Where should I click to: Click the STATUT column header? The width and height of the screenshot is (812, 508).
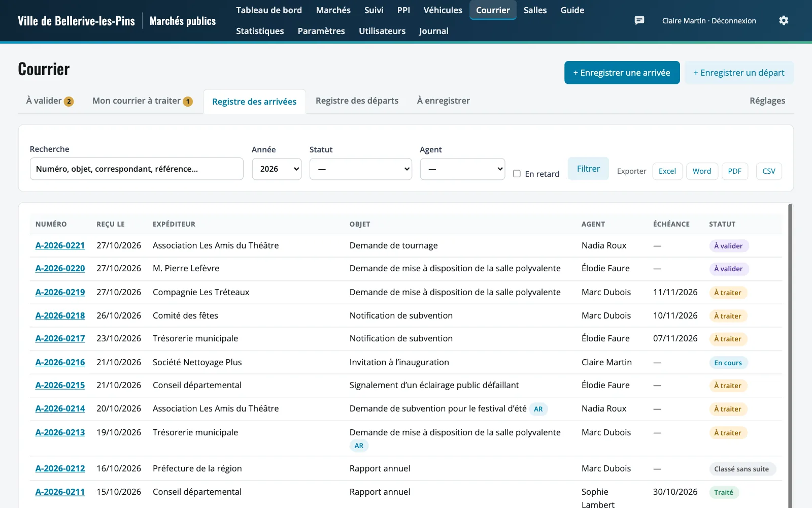pyautogui.click(x=722, y=224)
